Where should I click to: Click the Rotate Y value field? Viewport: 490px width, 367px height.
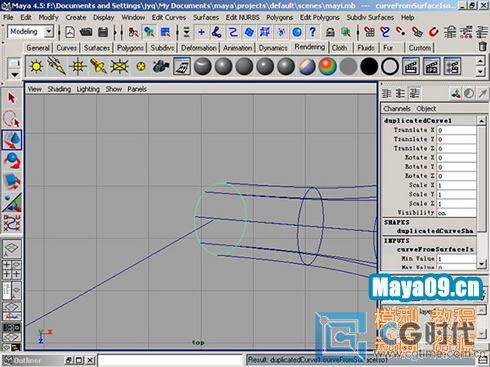coord(457,167)
